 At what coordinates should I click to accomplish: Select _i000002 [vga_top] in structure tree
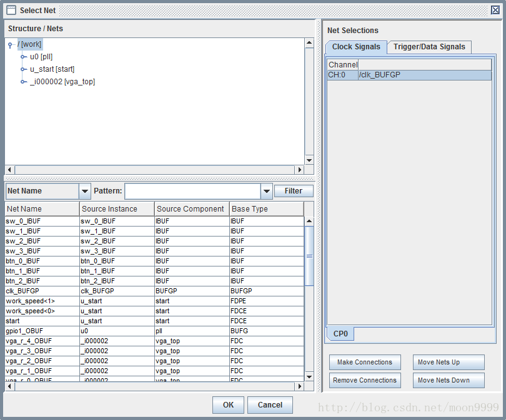[x=62, y=82]
